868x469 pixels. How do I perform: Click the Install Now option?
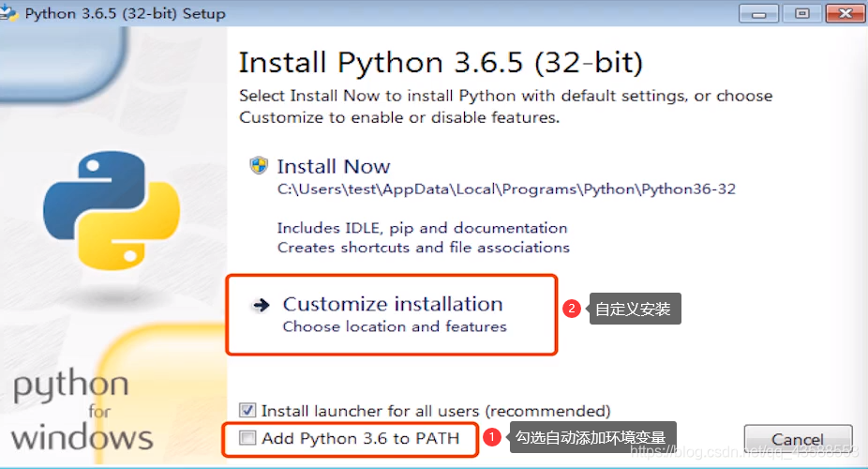(x=334, y=166)
